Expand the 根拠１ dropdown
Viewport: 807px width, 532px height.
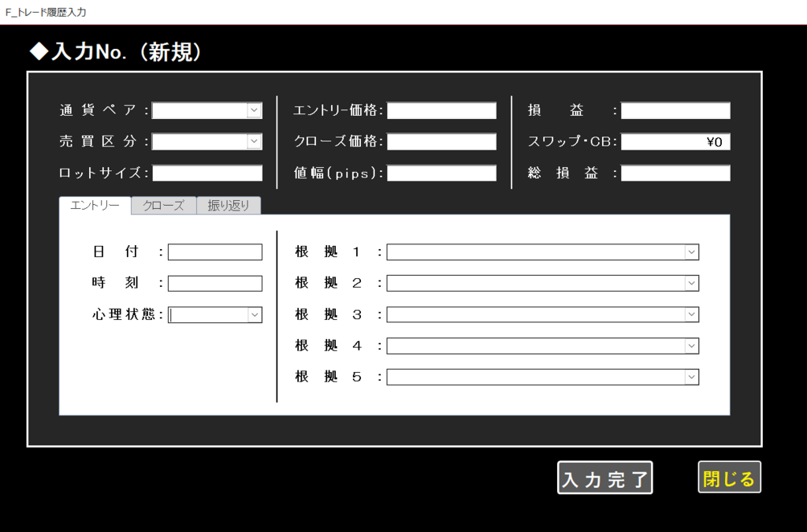pyautogui.click(x=691, y=252)
